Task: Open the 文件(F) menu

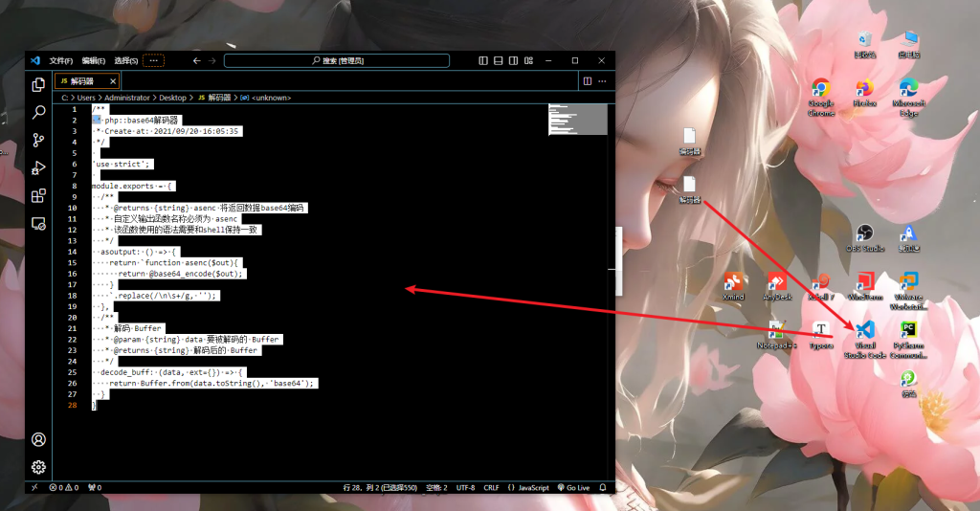Action: coord(61,60)
